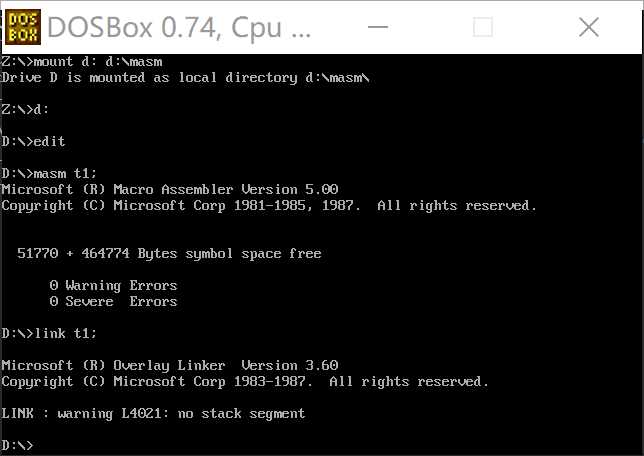The image size is (644, 456).
Task: Click the 'Drive D is mounted' message
Action: [185, 78]
